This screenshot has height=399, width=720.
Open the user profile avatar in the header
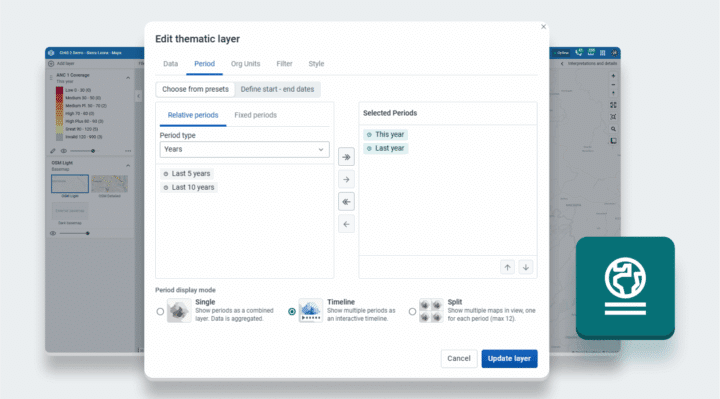(x=614, y=53)
